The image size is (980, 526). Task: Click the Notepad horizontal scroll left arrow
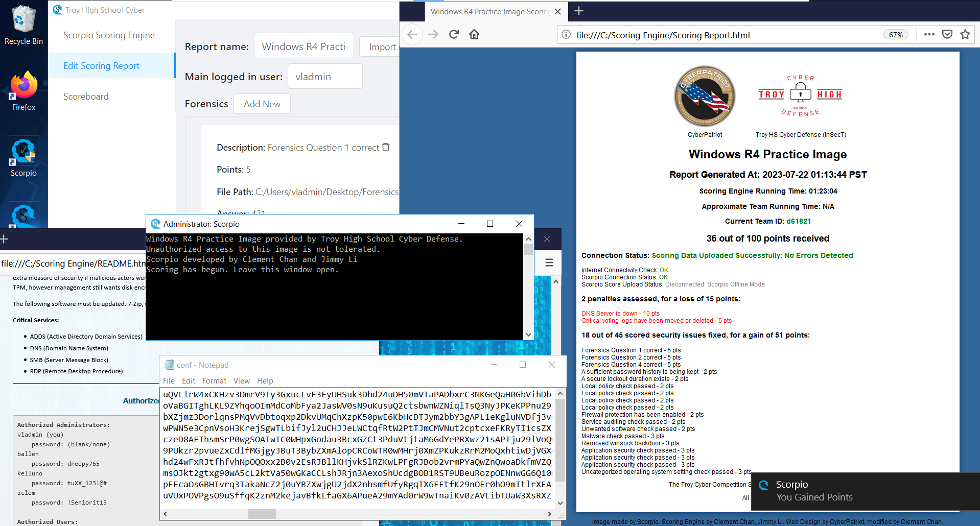166,514
